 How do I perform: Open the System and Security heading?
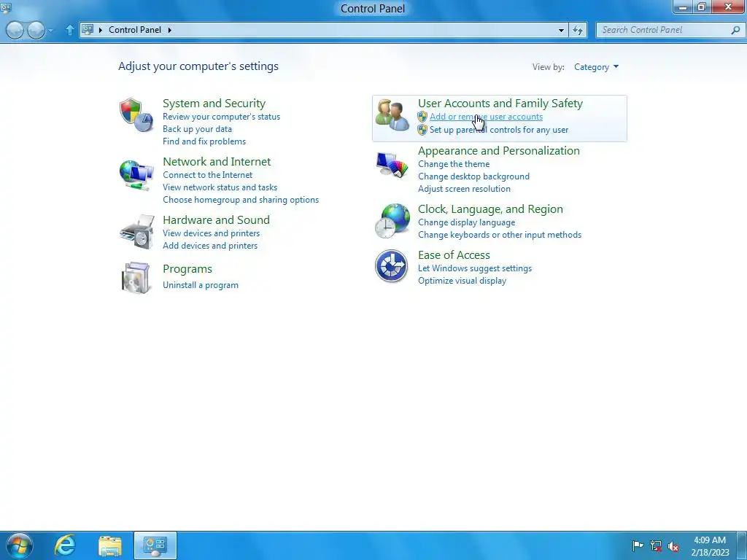pyautogui.click(x=214, y=104)
